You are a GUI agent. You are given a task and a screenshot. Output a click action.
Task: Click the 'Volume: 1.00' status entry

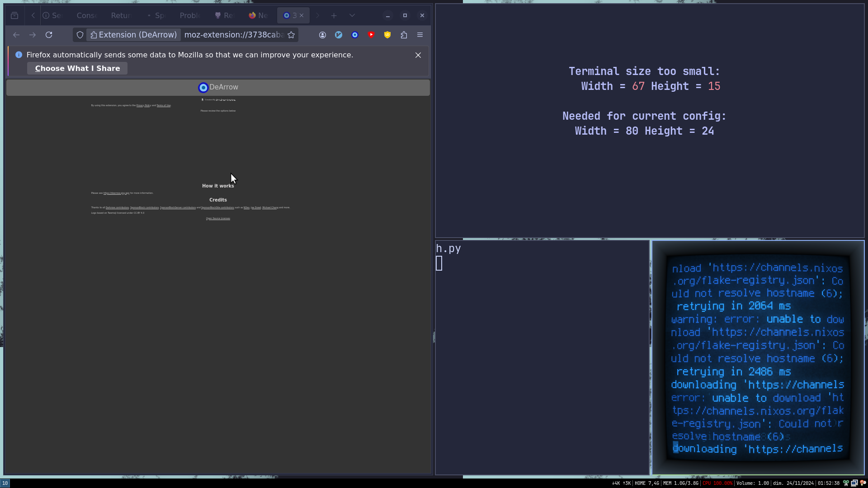click(753, 483)
